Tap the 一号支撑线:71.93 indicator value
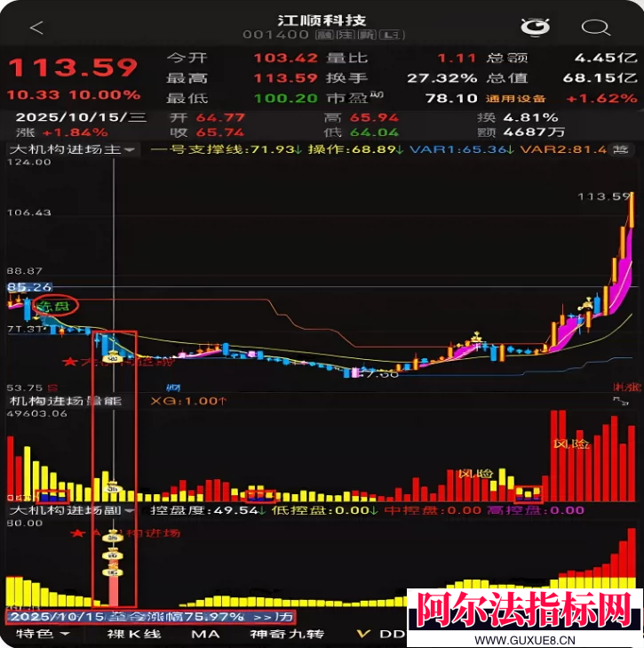This screenshot has height=648, width=644. pos(226,149)
